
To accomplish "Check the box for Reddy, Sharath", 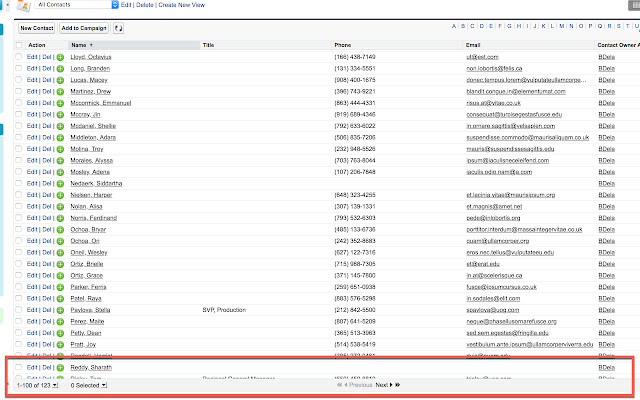I will pyautogui.click(x=19, y=367).
